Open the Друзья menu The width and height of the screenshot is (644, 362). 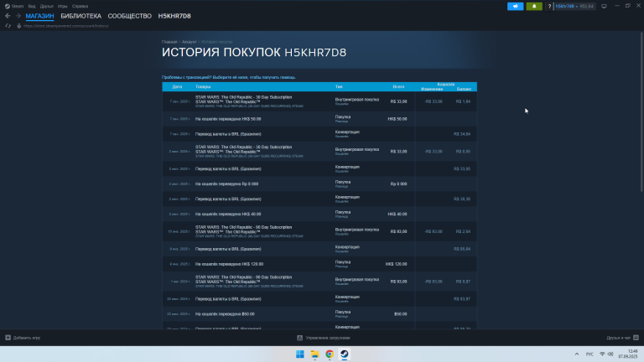pyautogui.click(x=46, y=6)
